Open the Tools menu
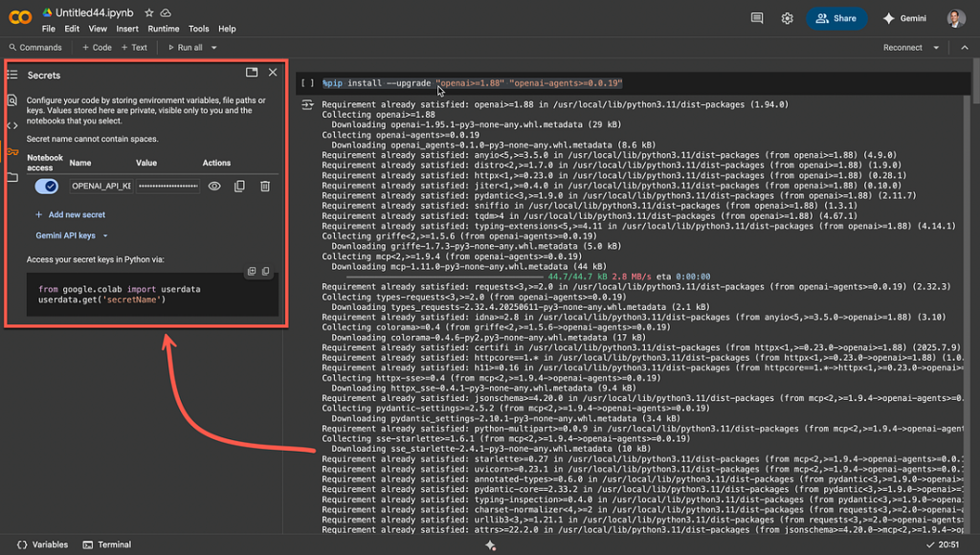Viewport: 980px width, 555px height. (198, 29)
